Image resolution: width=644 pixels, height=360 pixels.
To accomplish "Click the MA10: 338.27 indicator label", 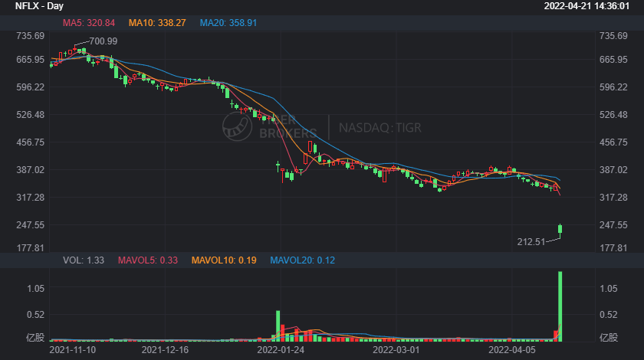I will (157, 23).
